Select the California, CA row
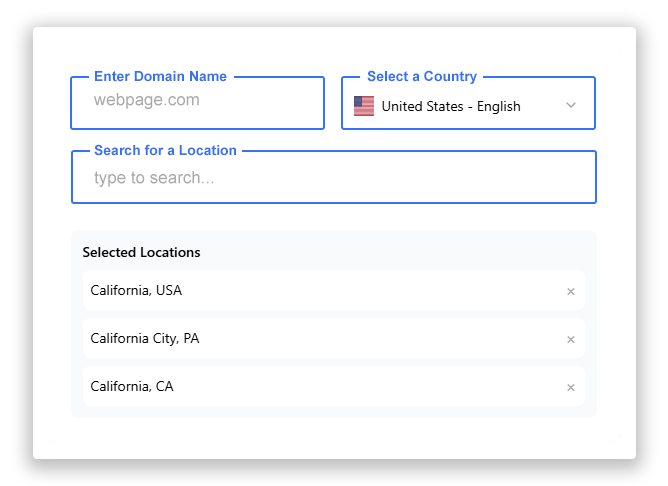This screenshot has height=486, width=668. tap(334, 386)
